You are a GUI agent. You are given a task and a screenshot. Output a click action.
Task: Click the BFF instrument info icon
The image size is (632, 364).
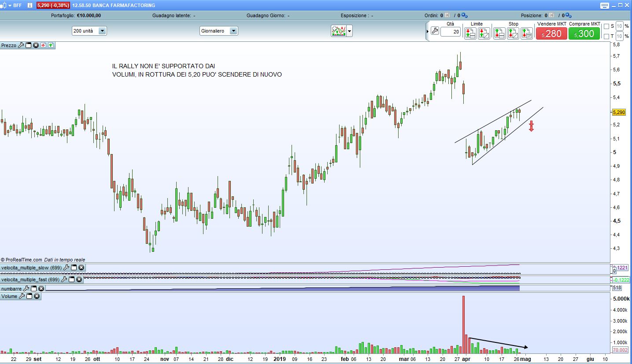(29, 5)
